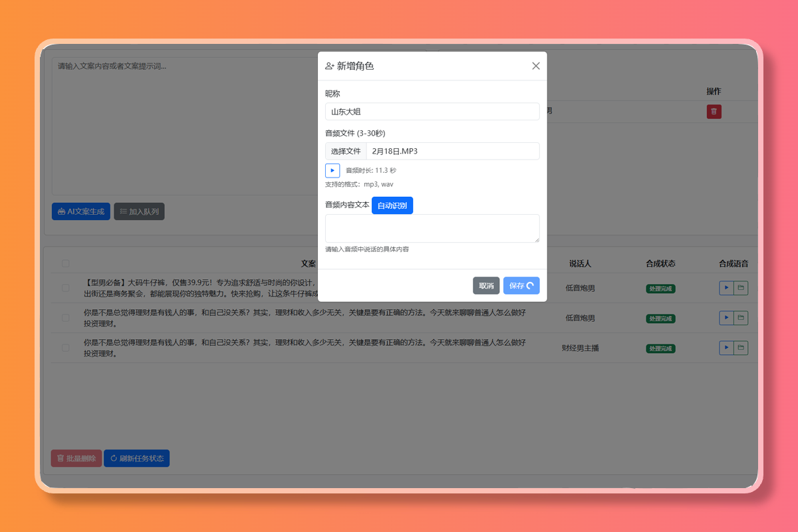This screenshot has width=798, height=532.
Task: Play synthesized voice for the first task row
Action: [x=726, y=288]
